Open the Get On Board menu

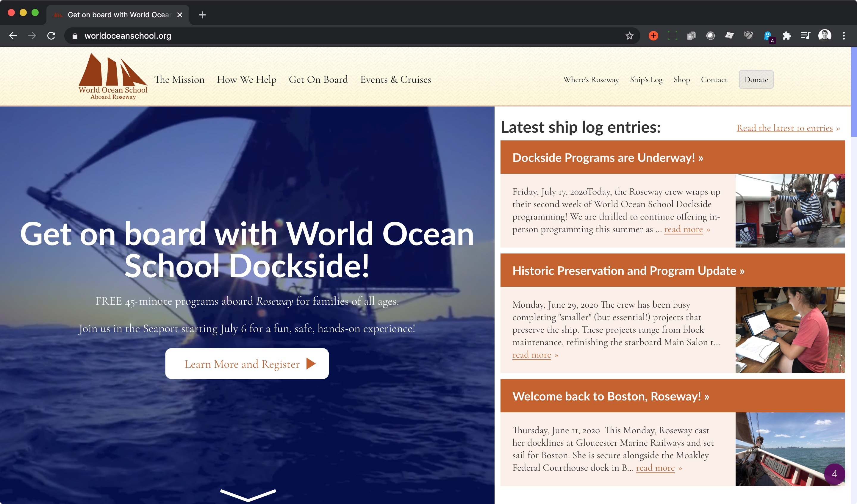[318, 79]
